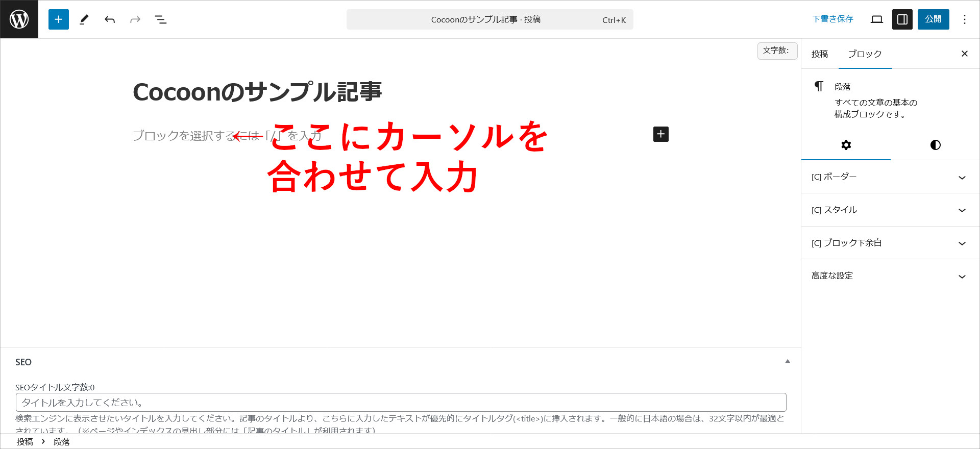The height and width of the screenshot is (449, 980).
Task: Open the command palette title bar
Action: 490,19
